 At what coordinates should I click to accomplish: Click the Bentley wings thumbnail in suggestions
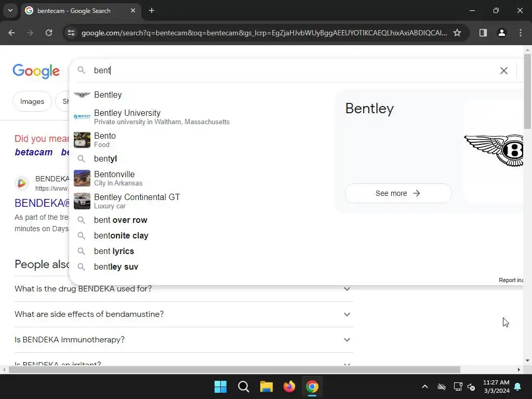(82, 95)
